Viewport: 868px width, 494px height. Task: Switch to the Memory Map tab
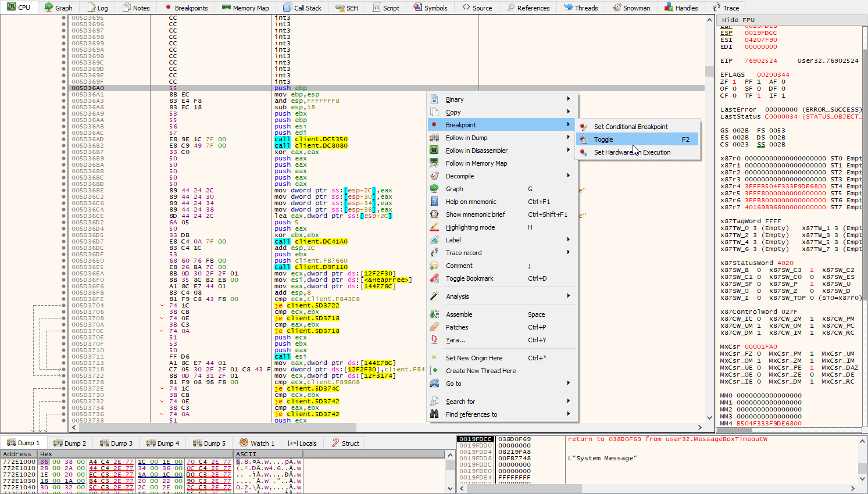tap(245, 8)
